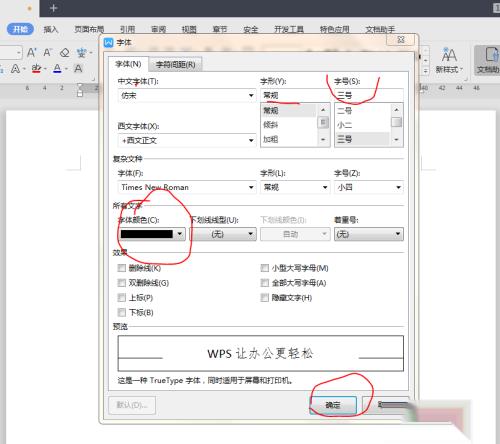This screenshot has width=500, height=444.
Task: Click the clear formatting eraser icon
Action: tap(65, 53)
